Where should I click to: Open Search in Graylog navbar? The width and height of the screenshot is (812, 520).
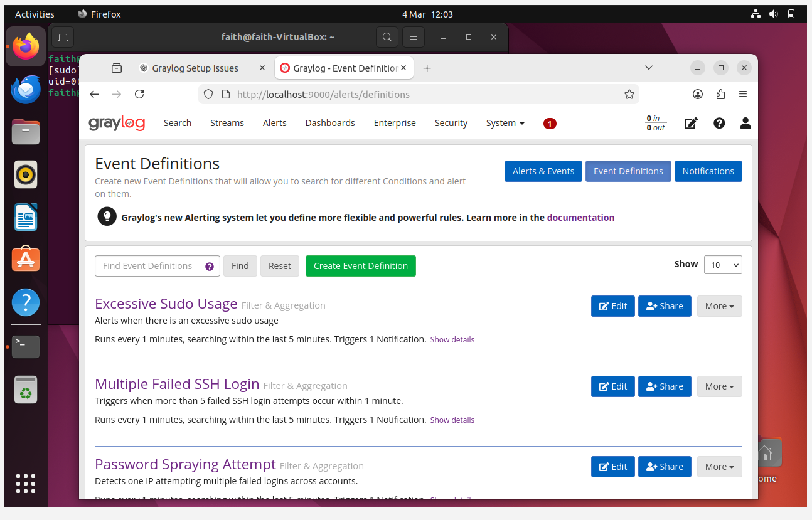click(178, 123)
